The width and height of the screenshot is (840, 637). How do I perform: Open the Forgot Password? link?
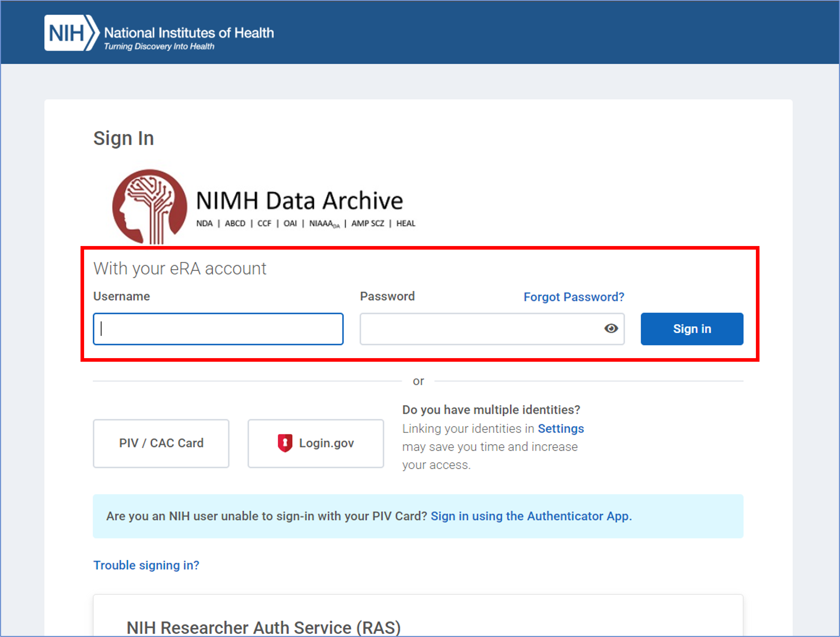[x=573, y=297]
